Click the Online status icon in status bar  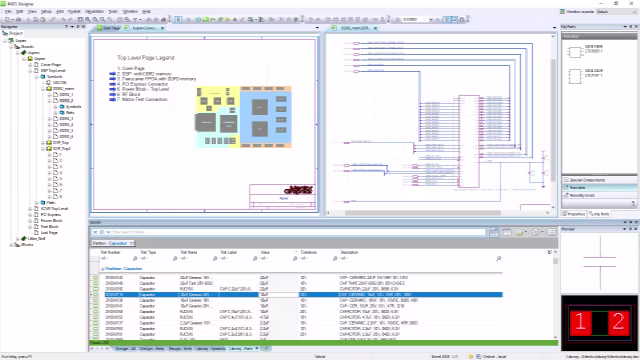478,356
